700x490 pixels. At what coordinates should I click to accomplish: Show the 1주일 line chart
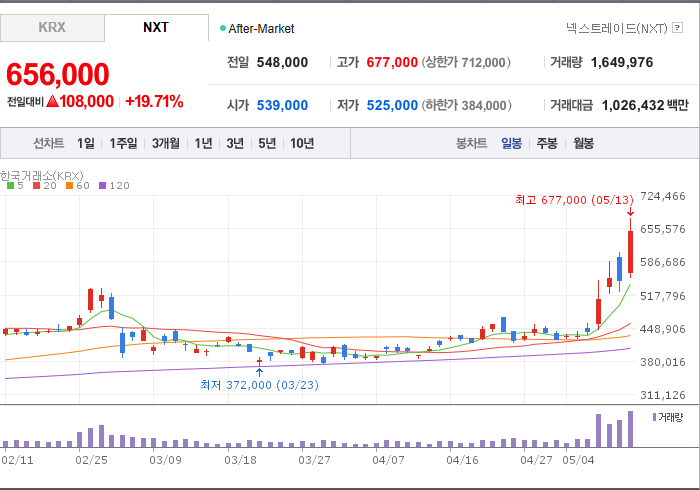[123, 143]
